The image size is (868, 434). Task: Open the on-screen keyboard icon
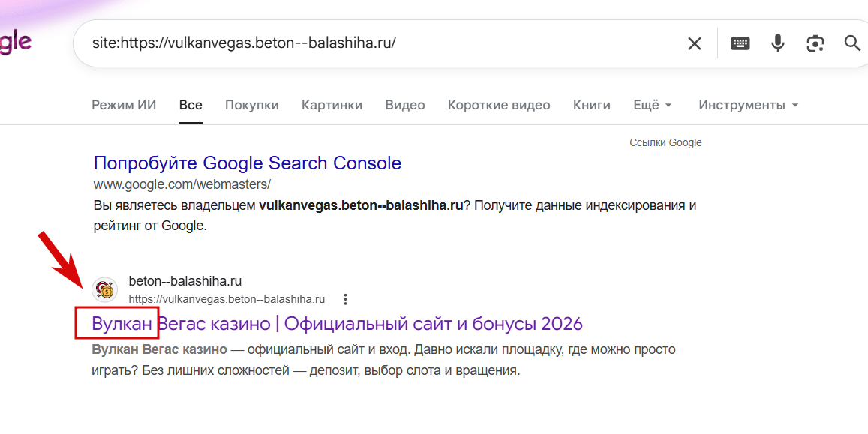[740, 43]
